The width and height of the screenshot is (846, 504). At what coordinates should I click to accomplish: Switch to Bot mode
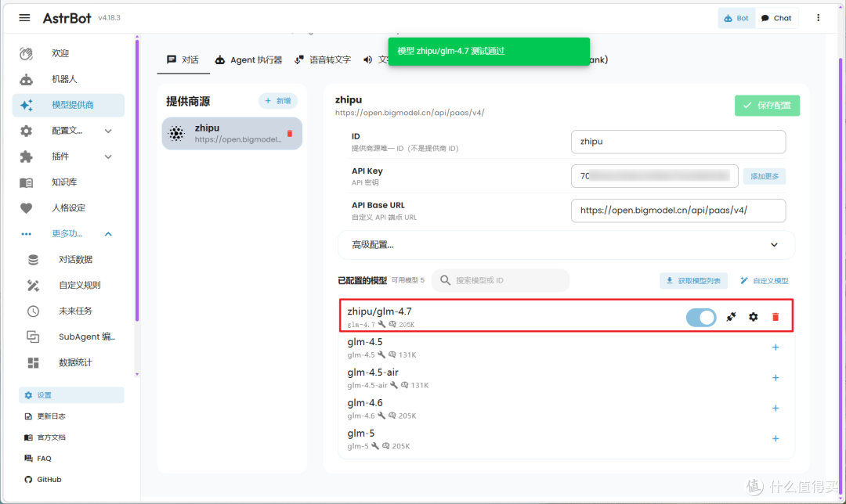coord(736,18)
